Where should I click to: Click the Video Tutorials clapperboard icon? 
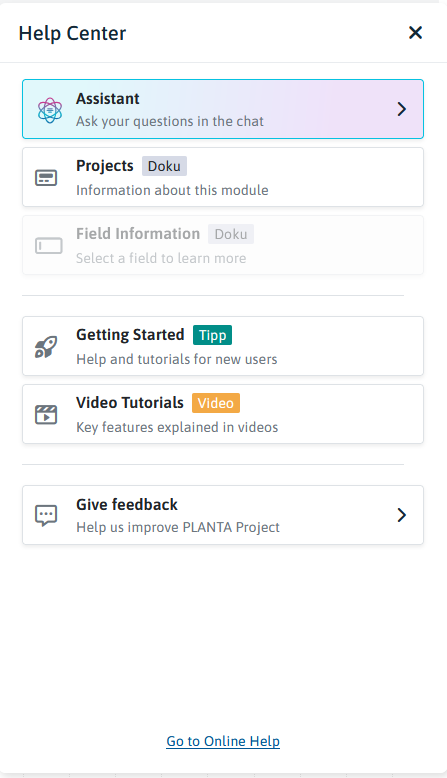coord(46,414)
